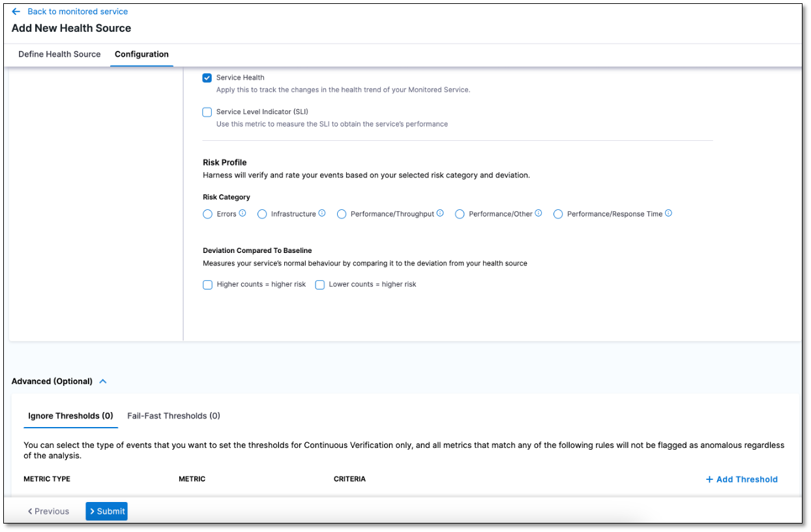Click info icon beside Infrastructure
Viewport: 811px width, 532px height.
(322, 213)
